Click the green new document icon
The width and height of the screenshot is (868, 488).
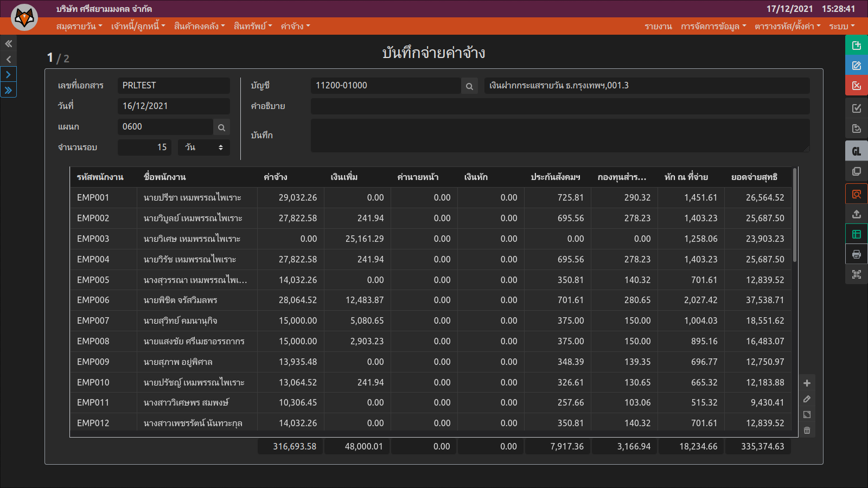tap(857, 45)
